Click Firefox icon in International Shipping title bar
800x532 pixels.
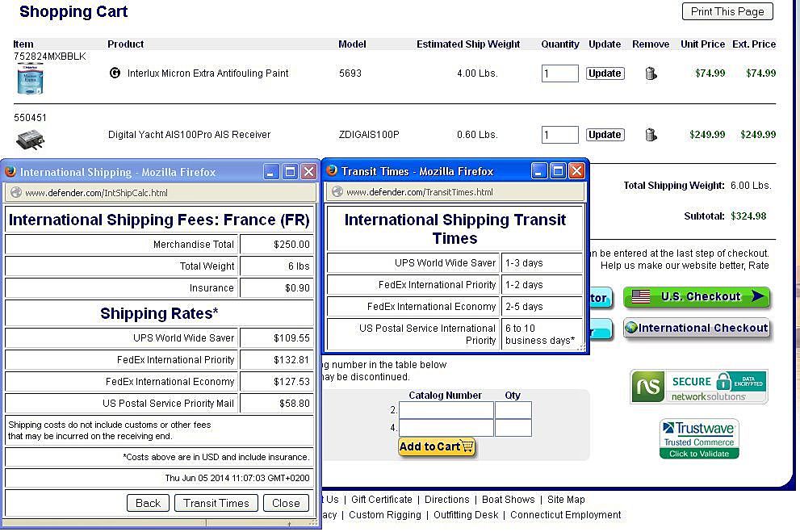pos(10,172)
